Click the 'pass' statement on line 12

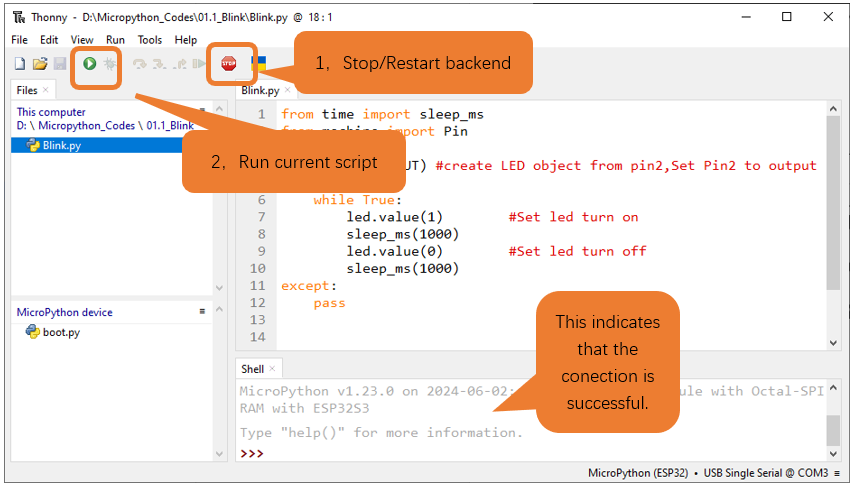pyautogui.click(x=329, y=303)
